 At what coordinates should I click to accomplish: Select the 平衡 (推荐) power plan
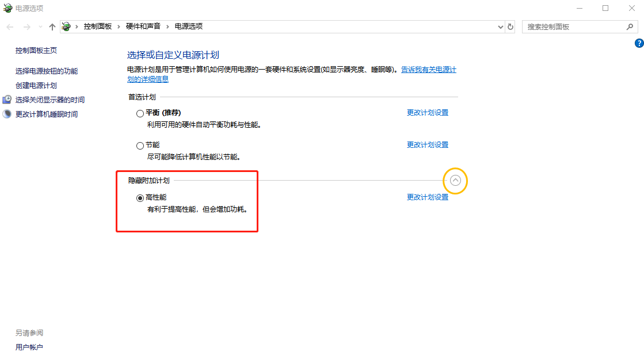[140, 113]
